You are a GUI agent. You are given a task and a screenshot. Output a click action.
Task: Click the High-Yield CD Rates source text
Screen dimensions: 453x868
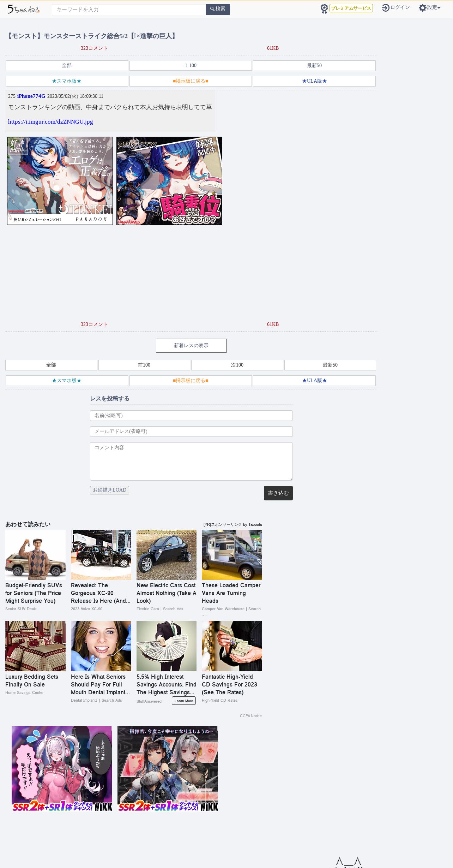219,700
